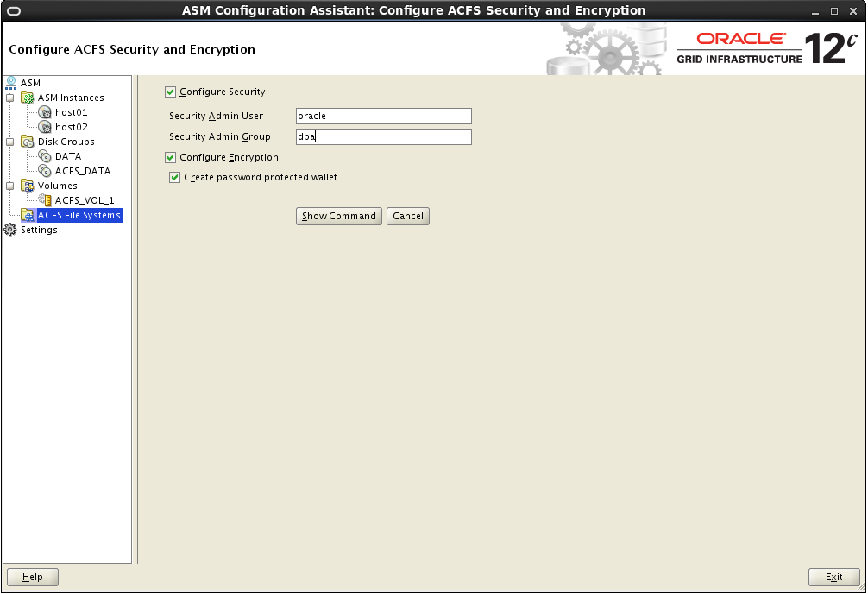868x594 pixels.
Task: Select DATA disk group in tree
Action: tap(68, 156)
